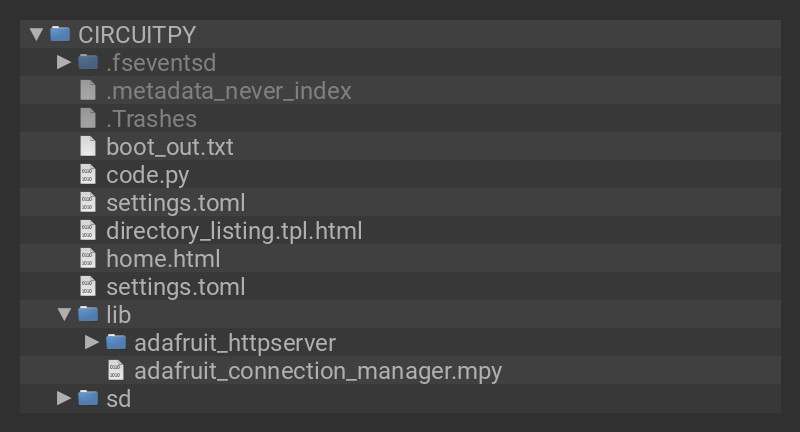Collapse the lib folder disclosure triangle
Screen dimensions: 800x432
(64, 314)
